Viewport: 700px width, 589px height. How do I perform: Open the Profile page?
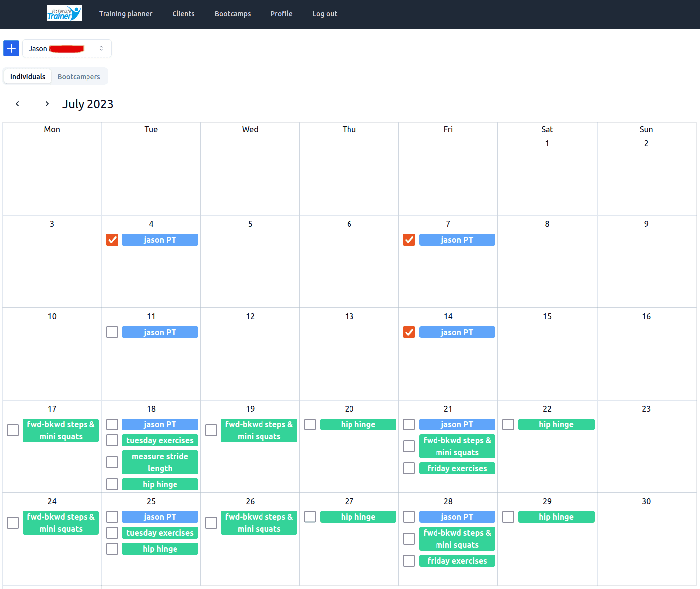[281, 14]
